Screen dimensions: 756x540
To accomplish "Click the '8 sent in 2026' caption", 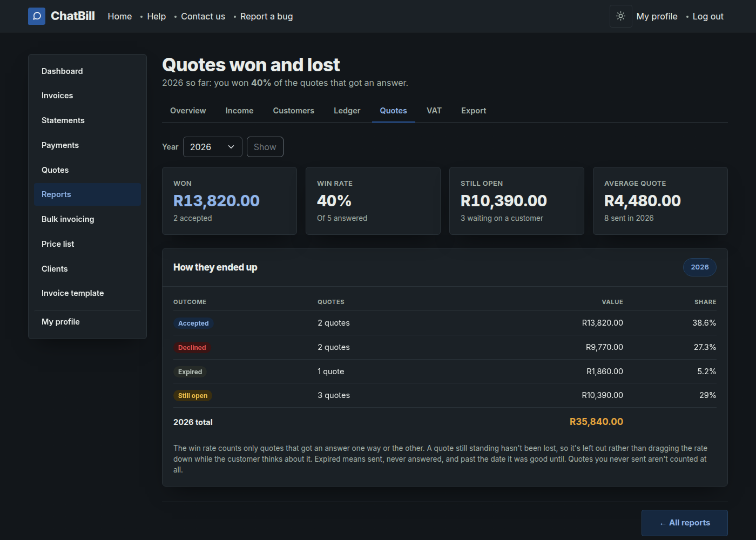I will (629, 218).
